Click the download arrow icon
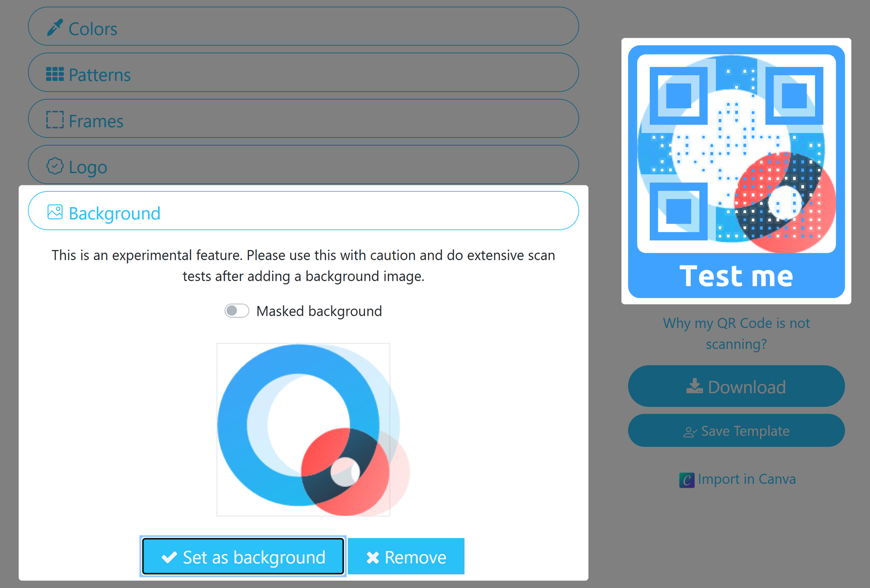 [694, 386]
